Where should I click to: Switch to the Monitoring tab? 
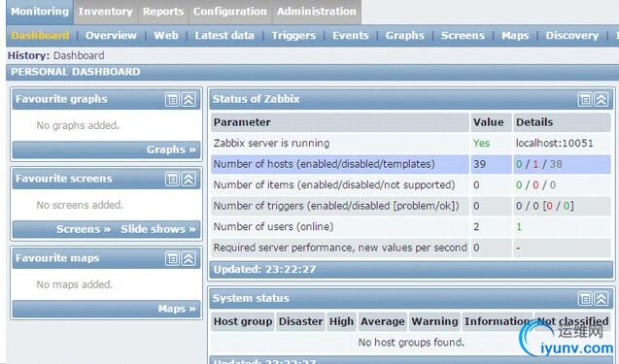coord(40,12)
